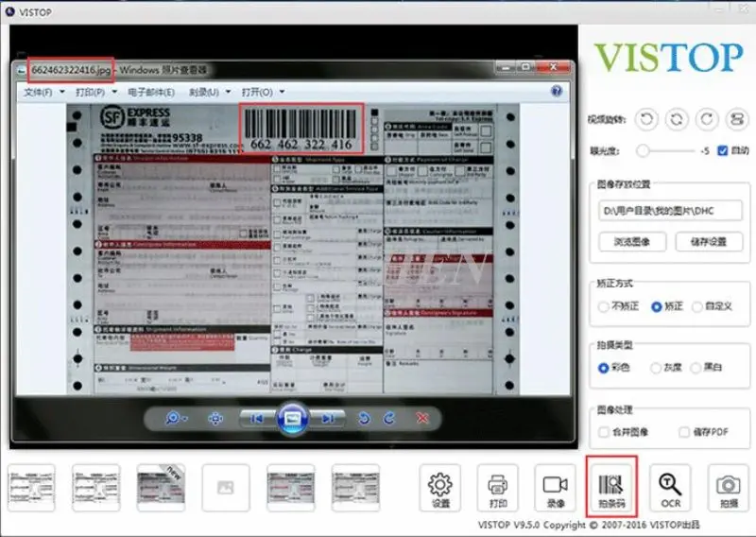Expand the 打印(P) dropdown arrow in Photo Viewer

(114, 91)
